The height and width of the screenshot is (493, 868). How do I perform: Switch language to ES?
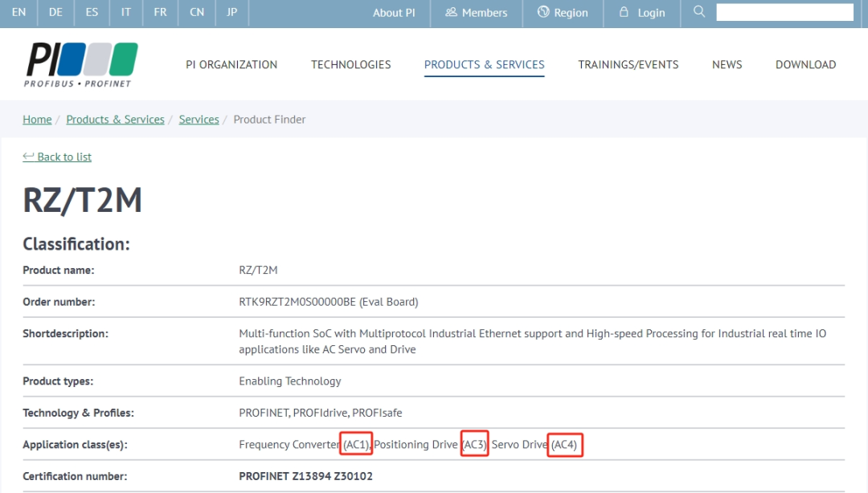[x=92, y=12]
